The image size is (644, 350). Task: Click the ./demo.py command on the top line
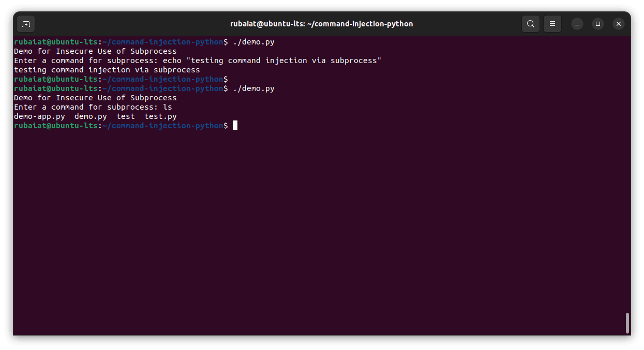(253, 42)
